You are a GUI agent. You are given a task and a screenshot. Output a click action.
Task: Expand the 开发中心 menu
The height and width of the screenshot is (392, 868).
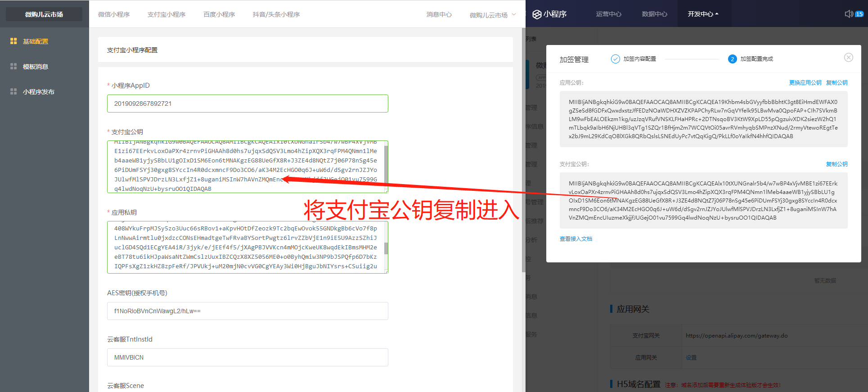pos(703,14)
